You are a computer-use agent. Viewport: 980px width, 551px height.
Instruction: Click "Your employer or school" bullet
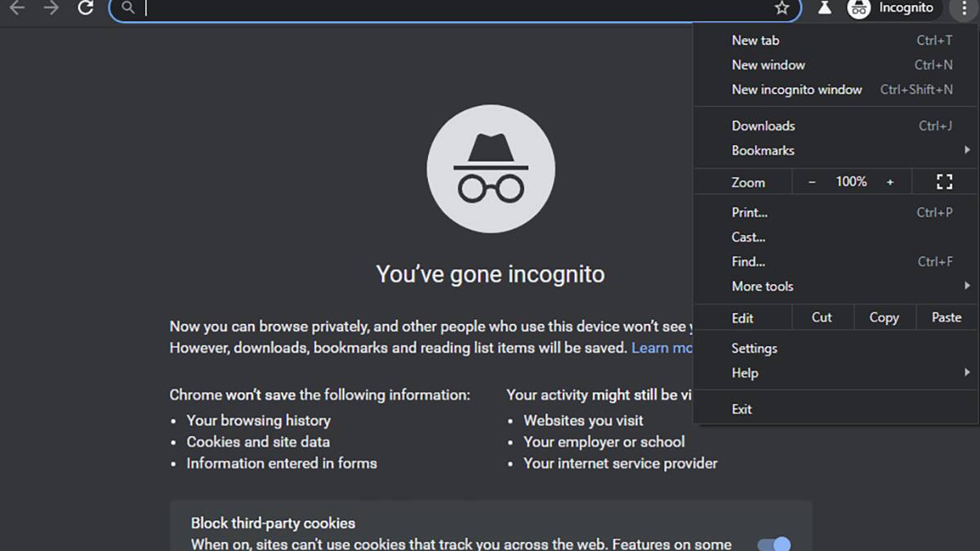pyautogui.click(x=604, y=442)
